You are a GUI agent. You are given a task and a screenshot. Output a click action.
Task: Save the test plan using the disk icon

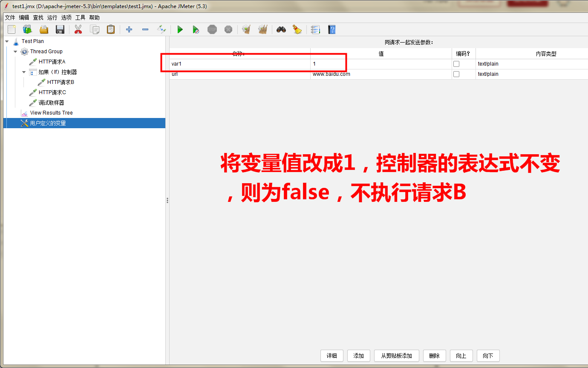click(x=60, y=29)
